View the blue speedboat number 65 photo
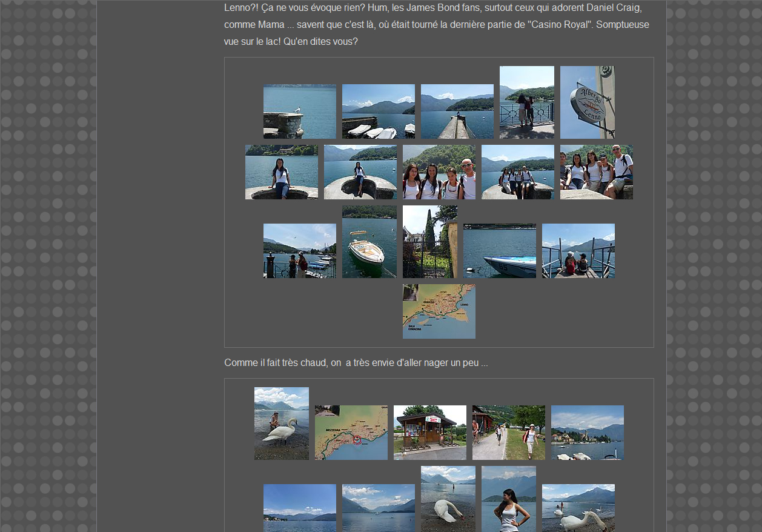This screenshot has width=762, height=532. tap(499, 251)
